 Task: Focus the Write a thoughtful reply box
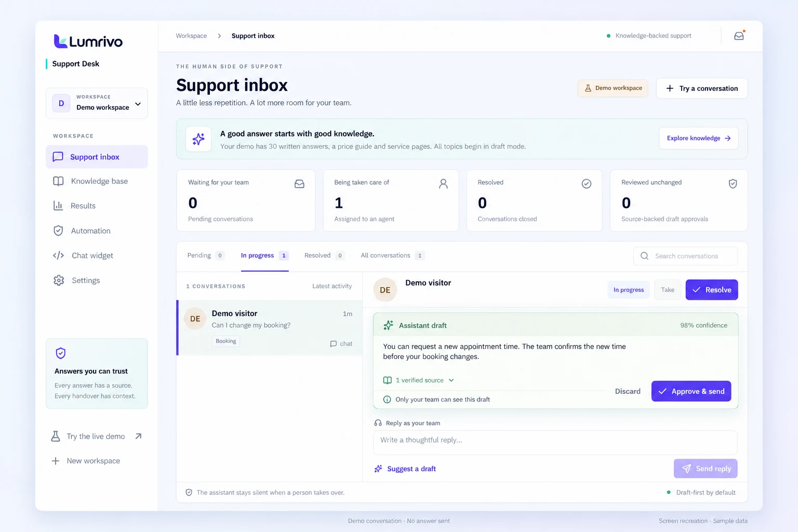point(555,443)
